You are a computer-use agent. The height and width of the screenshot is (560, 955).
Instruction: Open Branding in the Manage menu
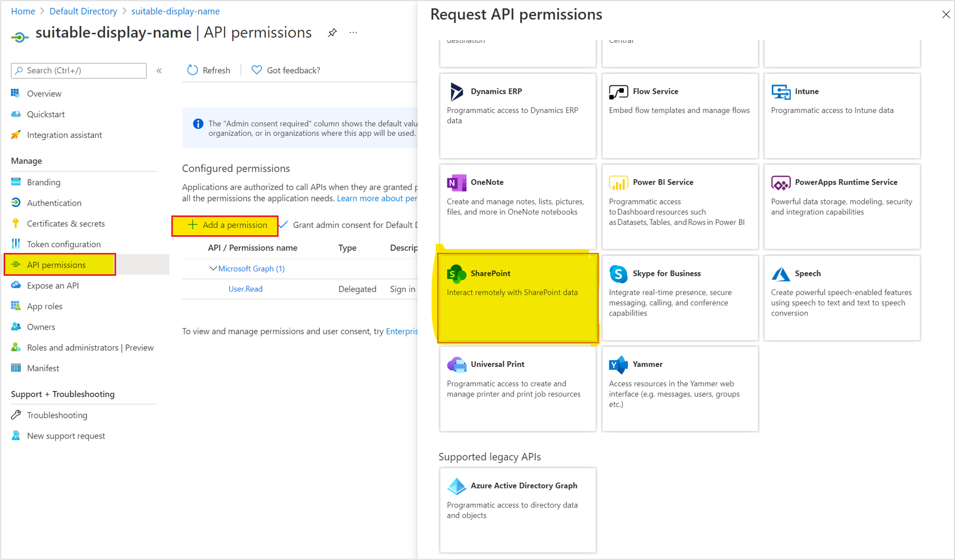tap(44, 182)
